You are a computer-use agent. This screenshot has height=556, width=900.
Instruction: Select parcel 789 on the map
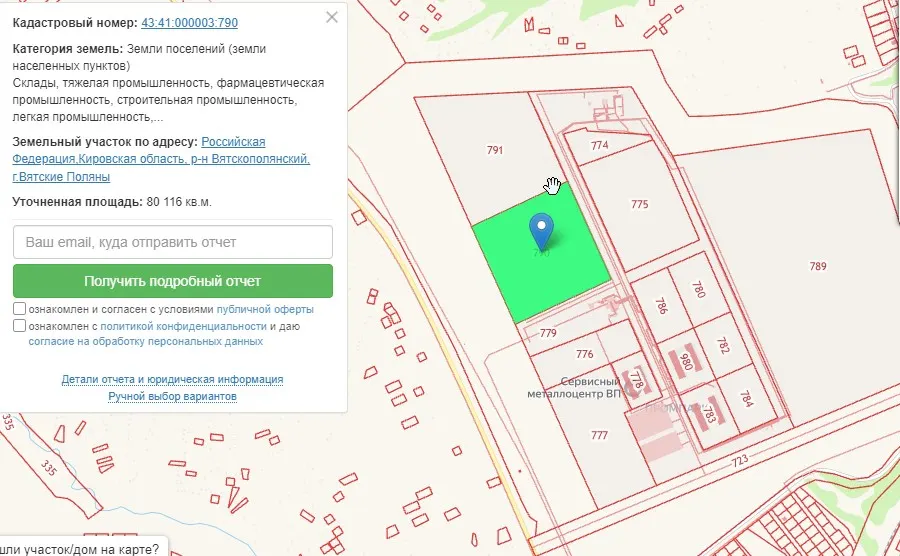(x=818, y=266)
